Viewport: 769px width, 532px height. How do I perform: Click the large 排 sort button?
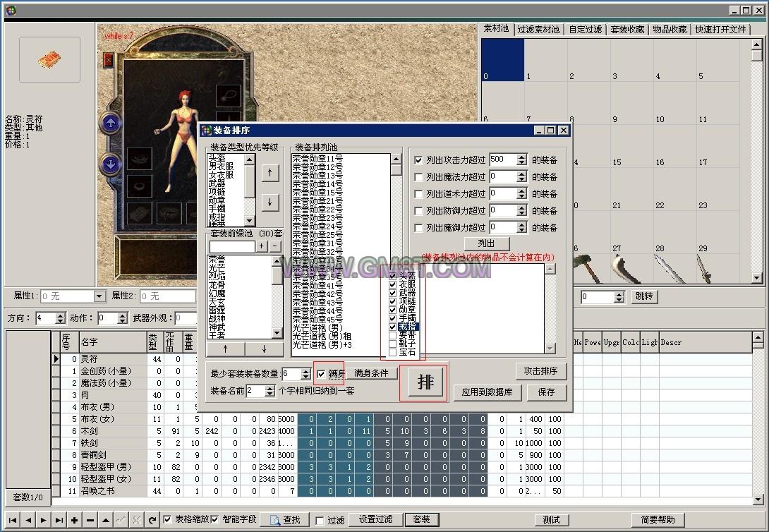(x=425, y=382)
